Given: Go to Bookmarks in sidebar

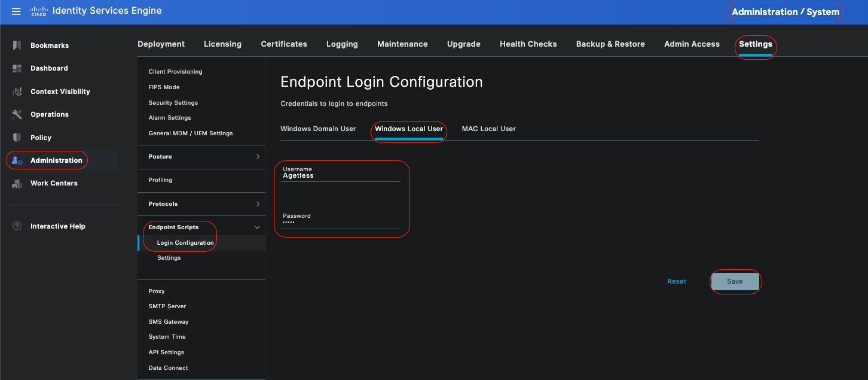Looking at the screenshot, I should [50, 45].
